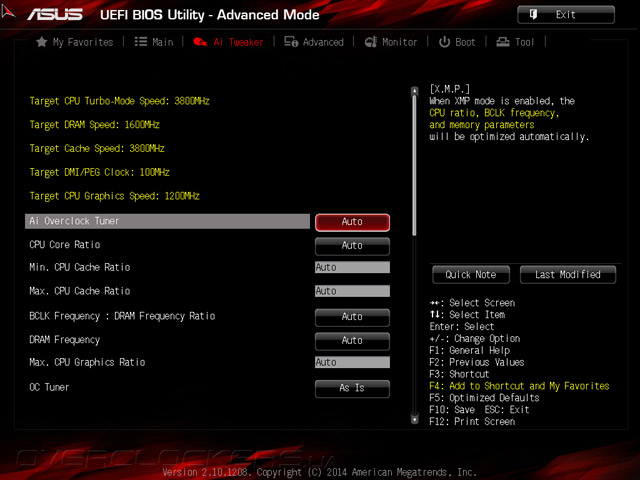640x480 pixels.
Task: Open CPU Core Ratio Auto dropdown
Action: click(352, 246)
